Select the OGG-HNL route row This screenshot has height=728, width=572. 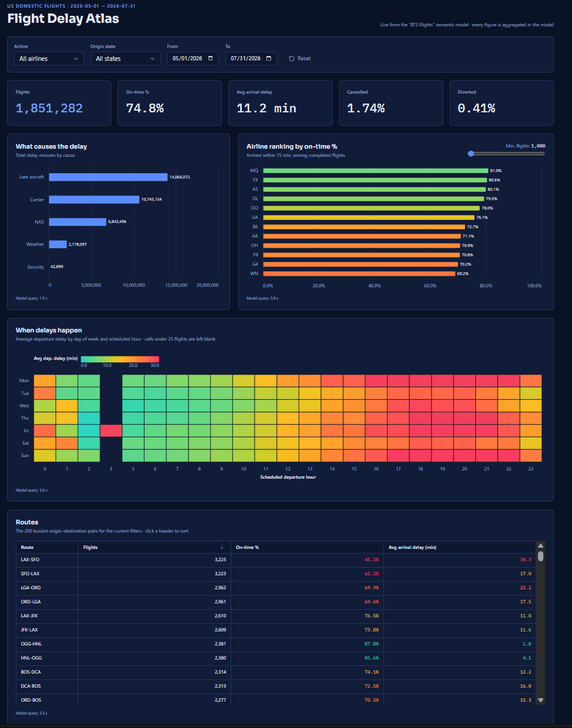click(x=276, y=644)
